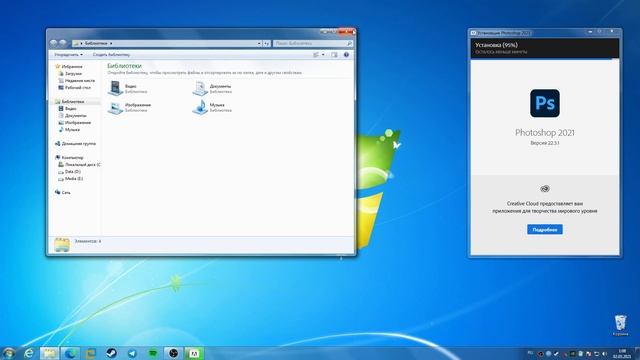Screen dimensions: 640x360
Task: Select Домашняя группа in navigation pane
Action: click(x=76, y=144)
